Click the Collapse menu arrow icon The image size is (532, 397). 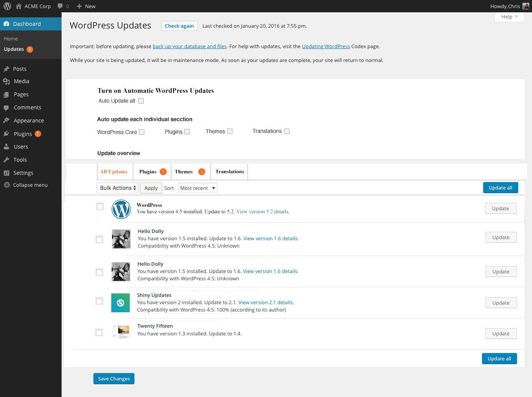click(x=6, y=185)
